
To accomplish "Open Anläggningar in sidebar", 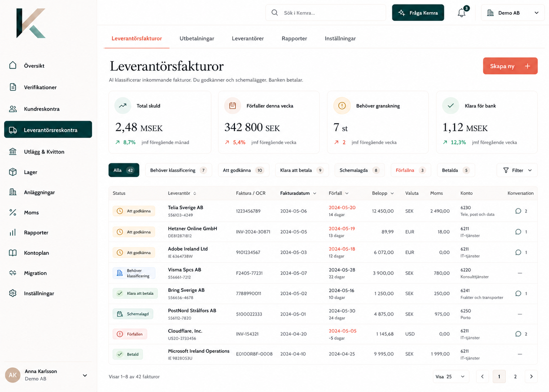I will [x=48, y=192].
